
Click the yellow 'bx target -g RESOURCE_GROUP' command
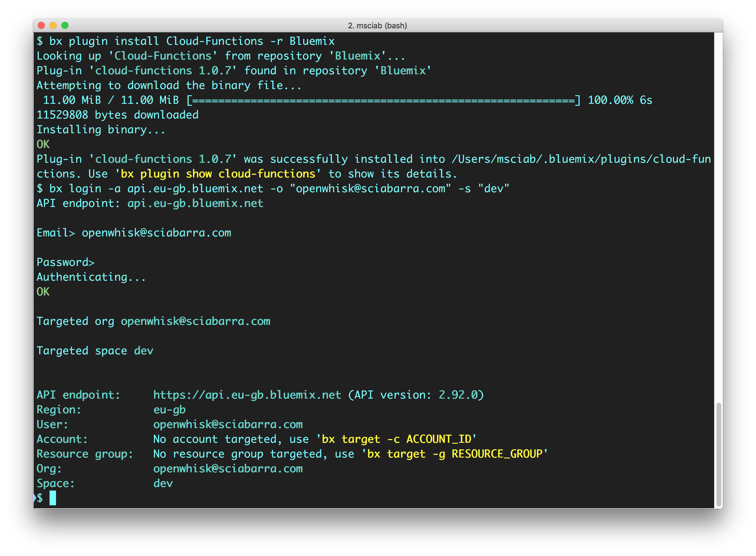454,454
